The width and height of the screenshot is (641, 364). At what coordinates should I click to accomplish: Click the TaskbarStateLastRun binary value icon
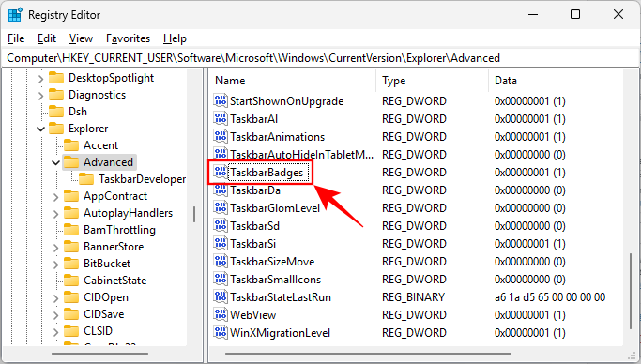tap(221, 297)
